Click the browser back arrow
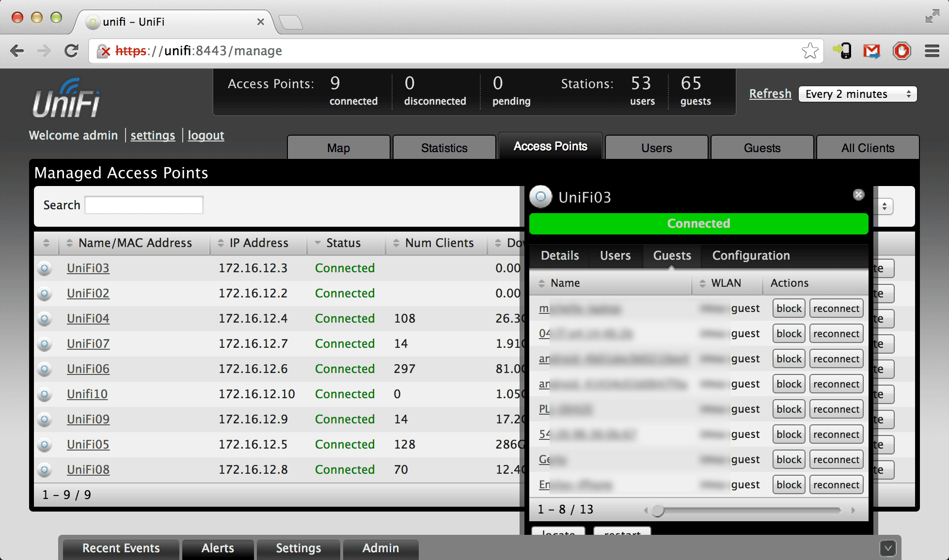 click(x=17, y=51)
